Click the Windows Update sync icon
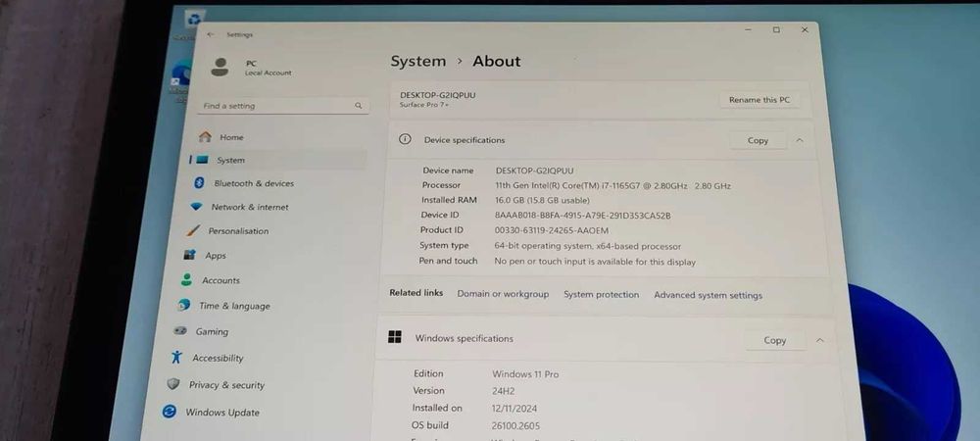This screenshot has width=980, height=441. pyautogui.click(x=169, y=412)
